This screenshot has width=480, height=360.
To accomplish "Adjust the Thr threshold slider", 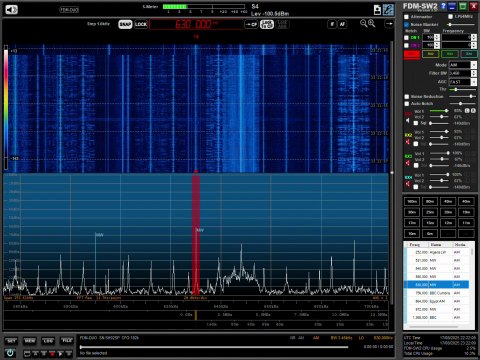I will [x=463, y=89].
